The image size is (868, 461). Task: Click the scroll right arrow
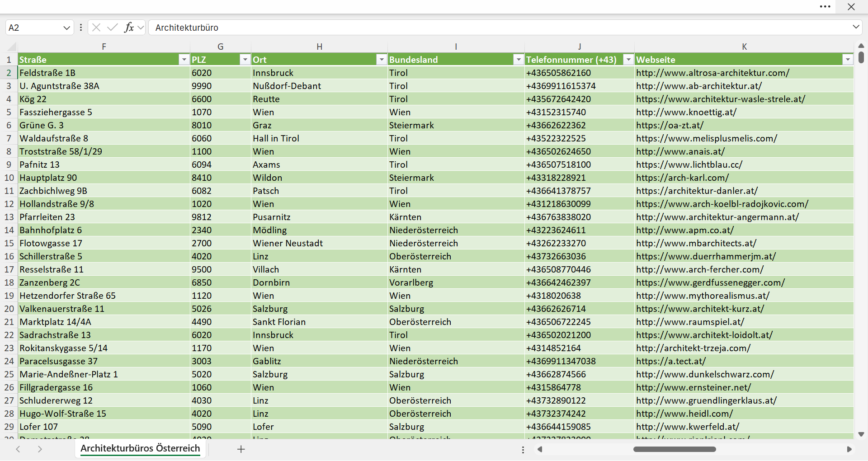849,449
